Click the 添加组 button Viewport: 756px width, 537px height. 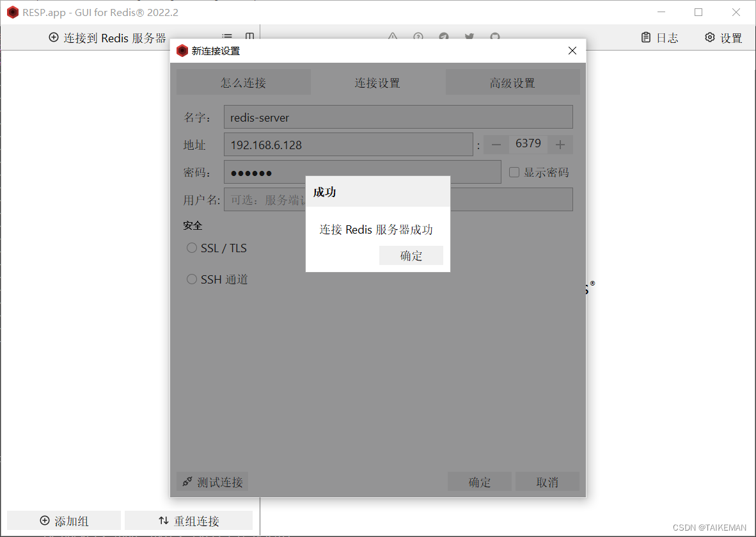pyautogui.click(x=64, y=520)
